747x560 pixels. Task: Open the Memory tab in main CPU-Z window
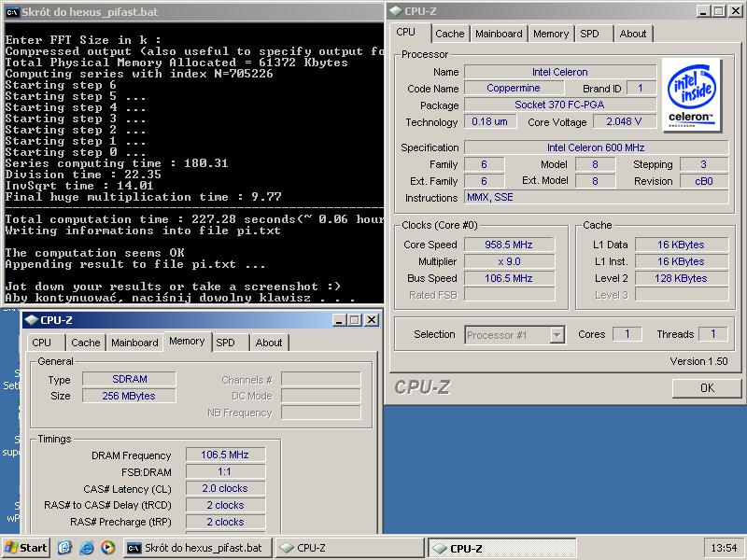pos(551,34)
